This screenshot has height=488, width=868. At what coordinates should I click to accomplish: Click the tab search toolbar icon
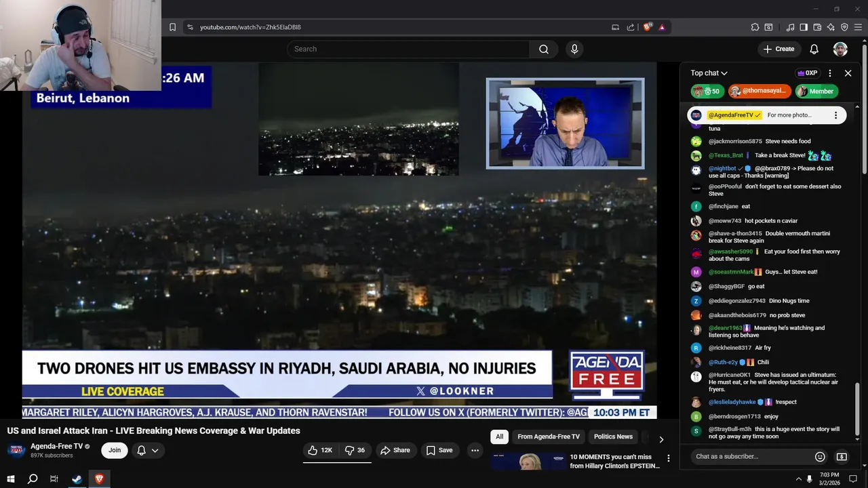pyautogui.click(x=768, y=27)
